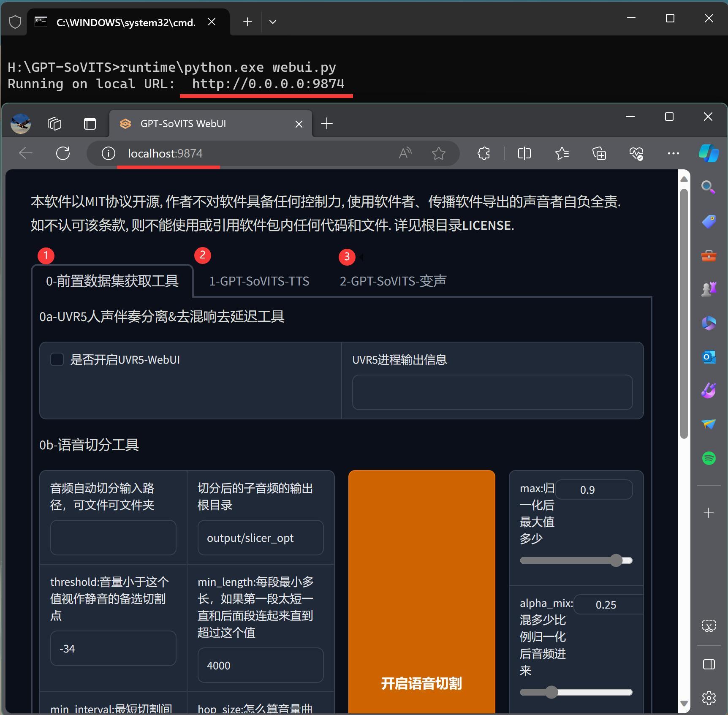Open Drop paper plane icon in sidebar

709,424
